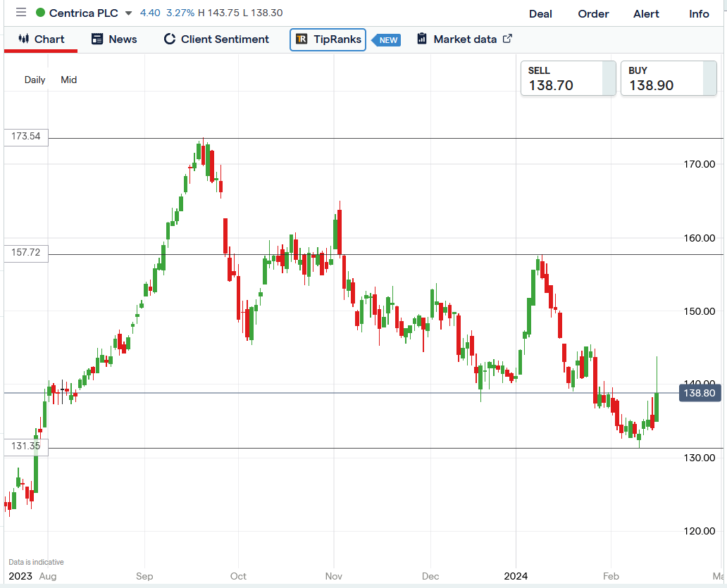Click the H 143.75 daily high value
This screenshot has height=588, width=727.
218,13
